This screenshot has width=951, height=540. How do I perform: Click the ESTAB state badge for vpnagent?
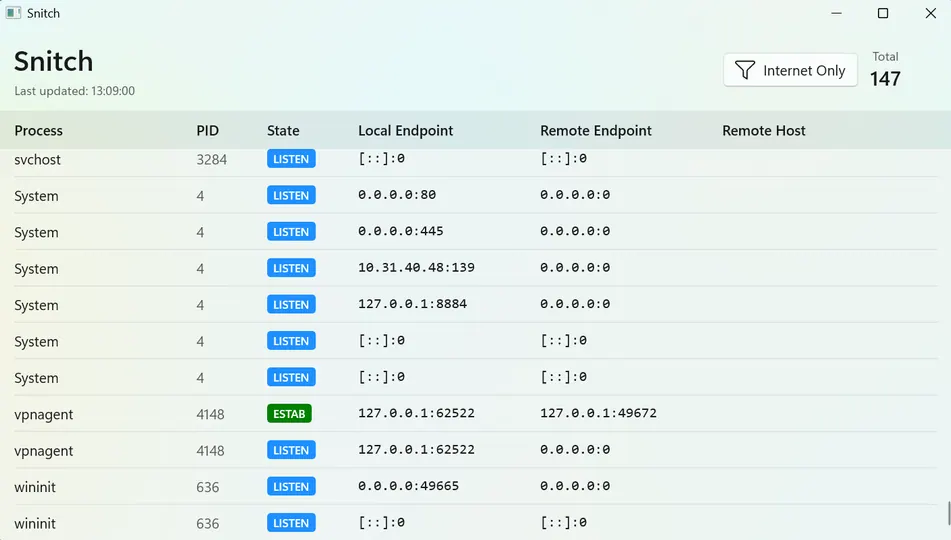coord(289,414)
